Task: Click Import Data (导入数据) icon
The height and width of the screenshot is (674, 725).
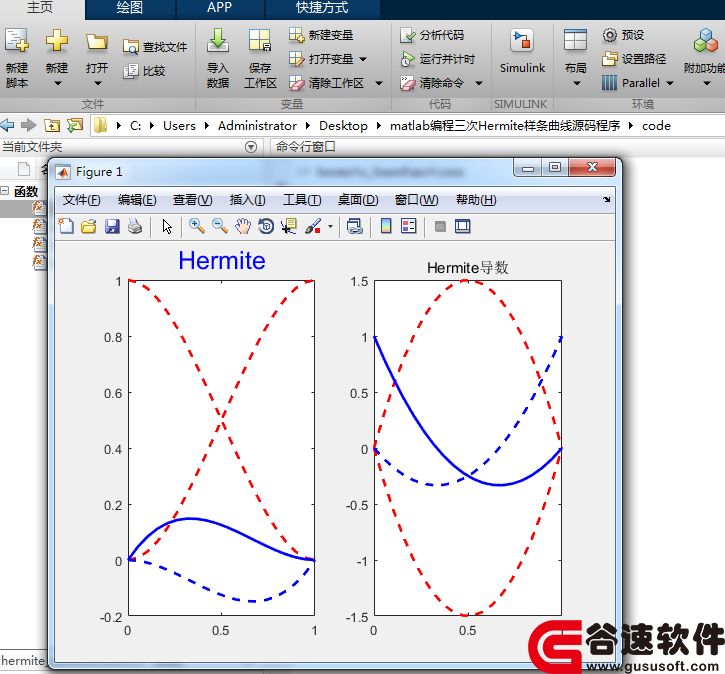Action: (218, 41)
